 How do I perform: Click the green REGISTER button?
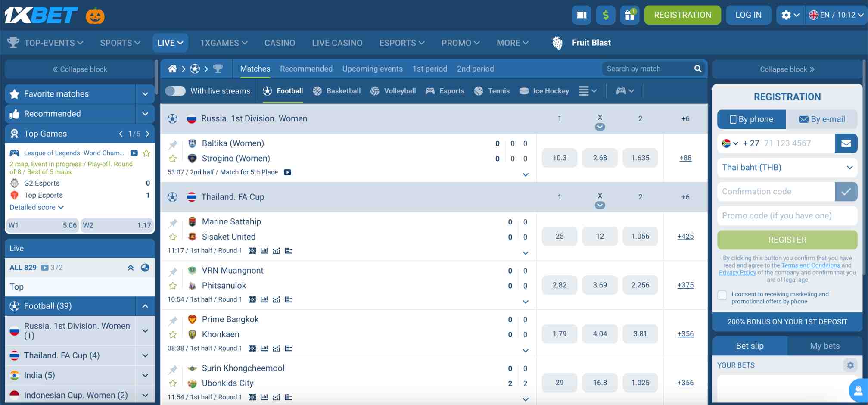click(787, 240)
